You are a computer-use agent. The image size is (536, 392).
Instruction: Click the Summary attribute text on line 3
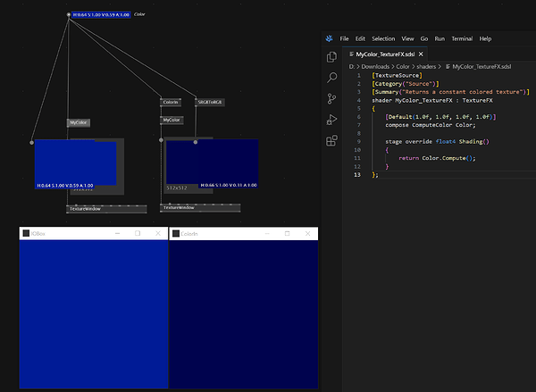point(450,92)
